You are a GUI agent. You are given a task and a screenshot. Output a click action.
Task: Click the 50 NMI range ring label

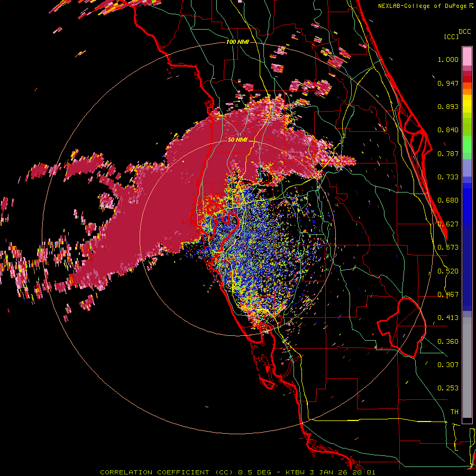[237, 140]
